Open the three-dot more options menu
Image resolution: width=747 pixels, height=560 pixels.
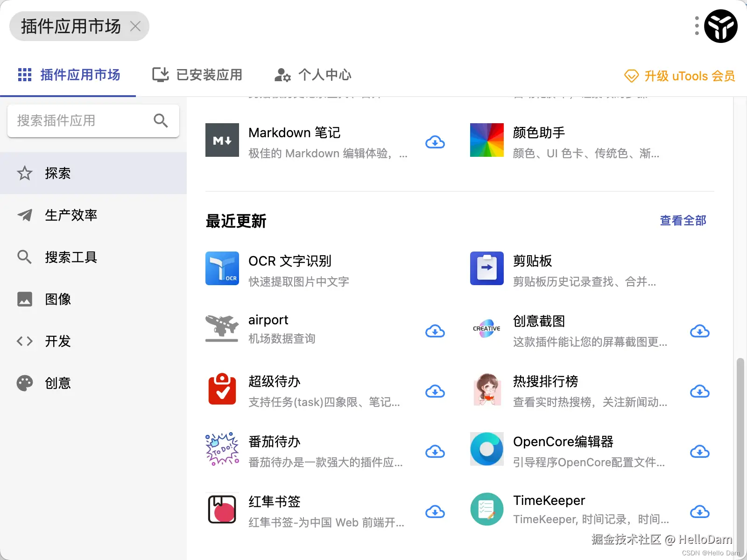[x=696, y=26]
